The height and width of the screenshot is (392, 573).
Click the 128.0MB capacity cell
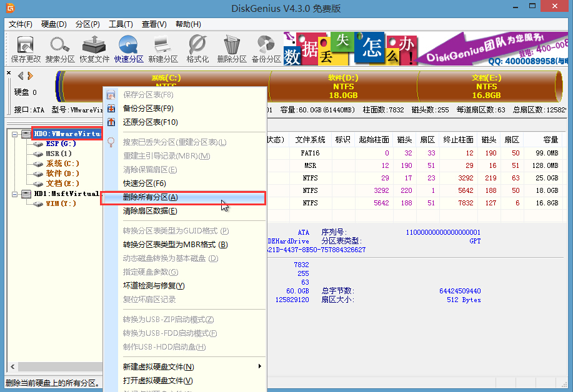click(x=546, y=165)
